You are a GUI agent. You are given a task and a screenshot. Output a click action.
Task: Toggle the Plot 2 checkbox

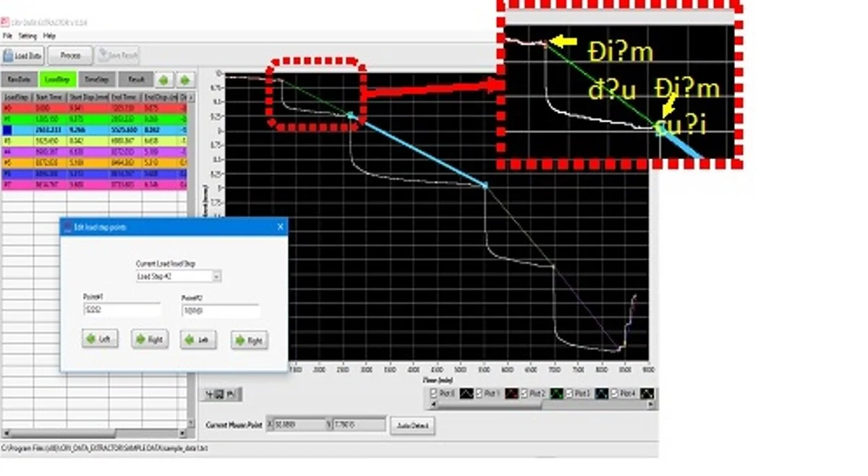coord(524,393)
